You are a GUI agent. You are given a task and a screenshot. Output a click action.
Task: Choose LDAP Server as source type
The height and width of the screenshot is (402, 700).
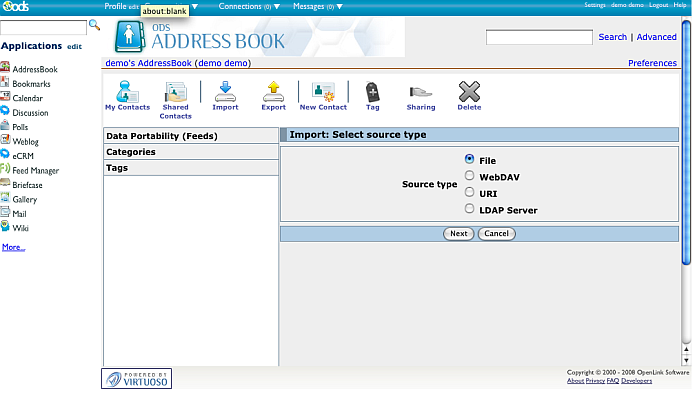coord(469,210)
